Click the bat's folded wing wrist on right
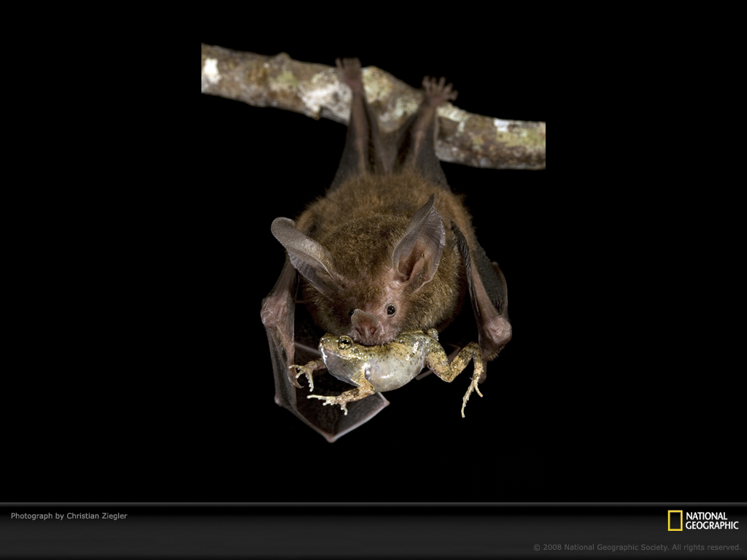This screenshot has height=560, width=747. pyautogui.click(x=495, y=332)
